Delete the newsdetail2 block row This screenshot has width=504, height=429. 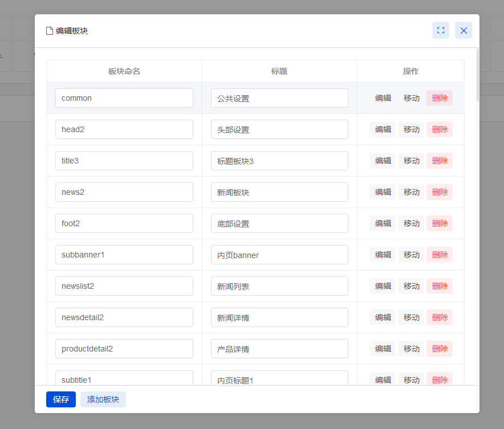click(440, 317)
